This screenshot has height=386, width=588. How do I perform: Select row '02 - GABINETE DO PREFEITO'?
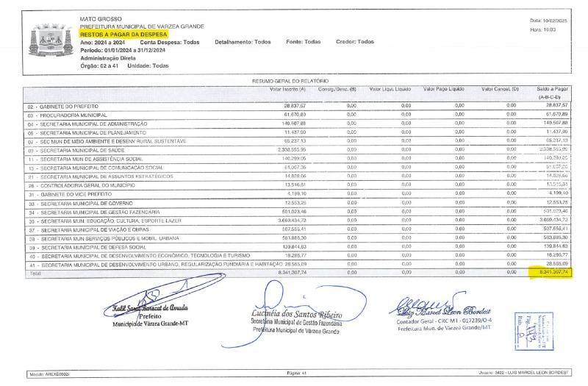(298, 106)
